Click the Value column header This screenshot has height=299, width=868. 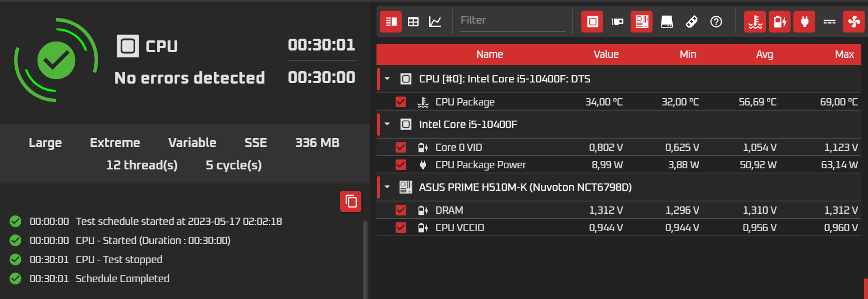(606, 54)
